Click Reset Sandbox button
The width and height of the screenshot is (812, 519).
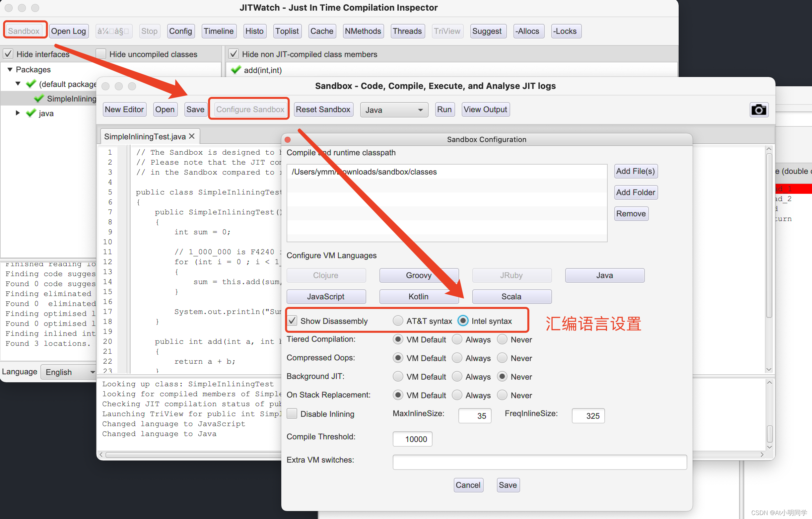coord(323,109)
